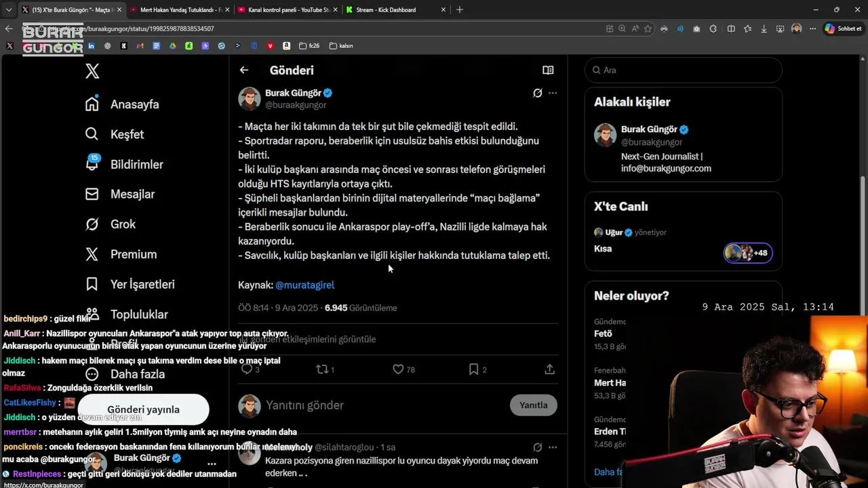Open kalsın bookmarks folder
The width and height of the screenshot is (868, 488).
click(341, 45)
